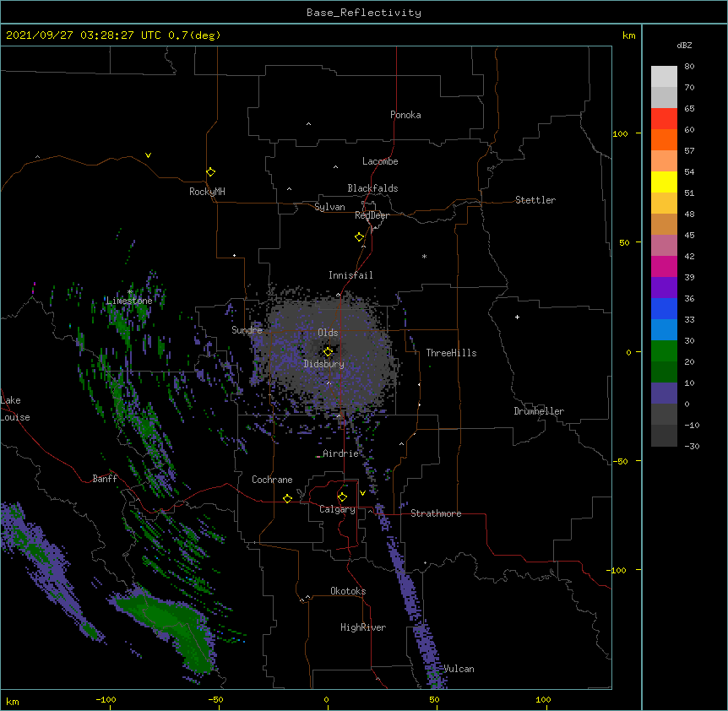
Task: Click the Base_Reflectivity title text
Action: point(364,13)
